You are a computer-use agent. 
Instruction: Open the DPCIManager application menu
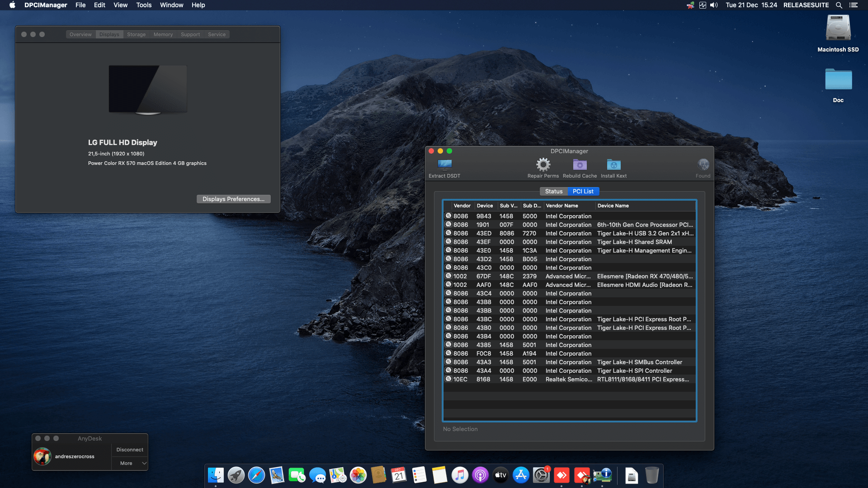[x=46, y=5]
